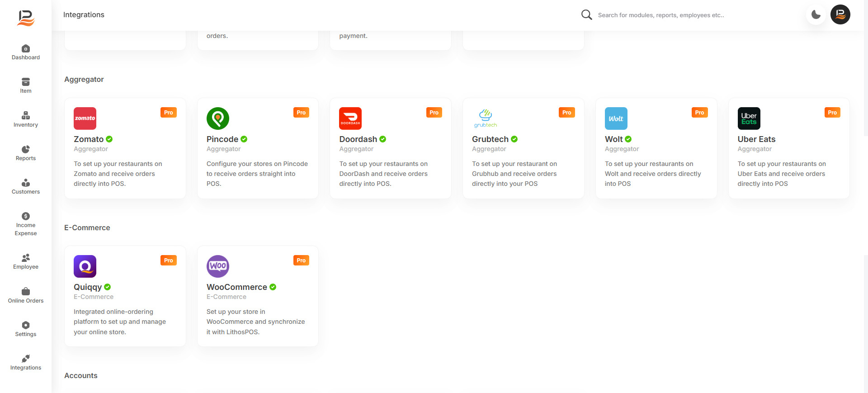The image size is (868, 393).
Task: Select the Quiqqy purple logo icon
Action: click(85, 266)
